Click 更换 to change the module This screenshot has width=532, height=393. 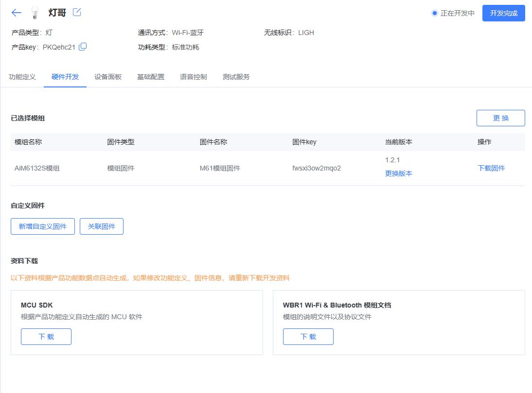500,118
